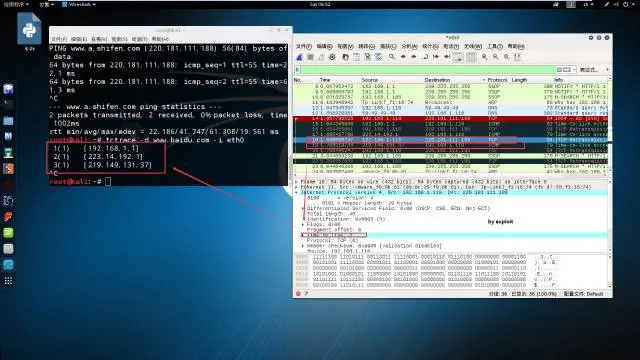This screenshot has height=360, width=640.
Task: Click the packet details pane vertical scrollbar
Action: coord(610,215)
